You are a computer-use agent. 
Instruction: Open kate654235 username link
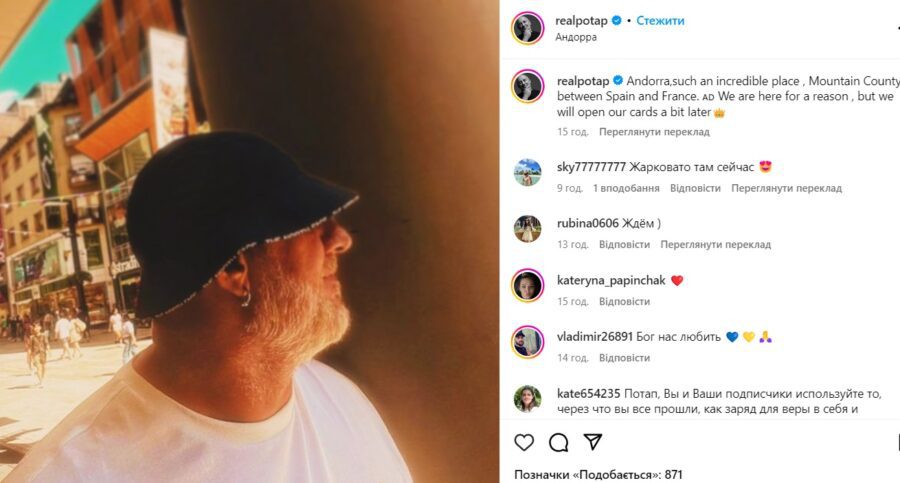(588, 394)
